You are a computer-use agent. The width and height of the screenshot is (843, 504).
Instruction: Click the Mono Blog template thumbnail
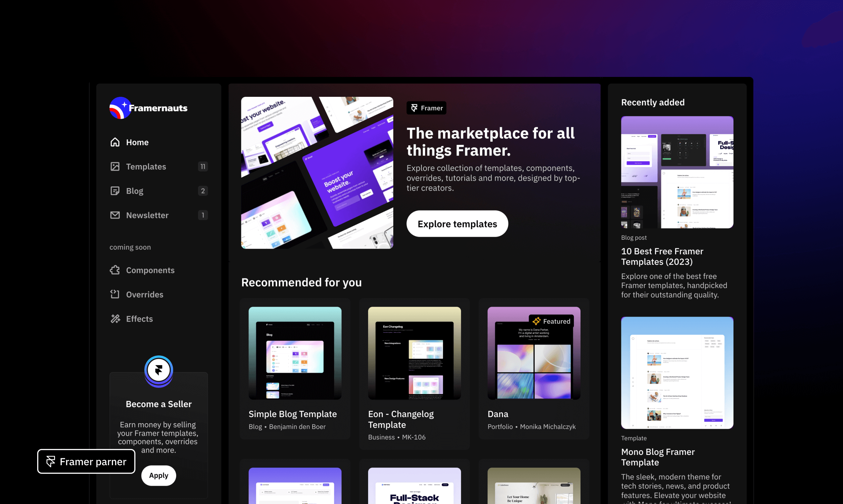(677, 373)
